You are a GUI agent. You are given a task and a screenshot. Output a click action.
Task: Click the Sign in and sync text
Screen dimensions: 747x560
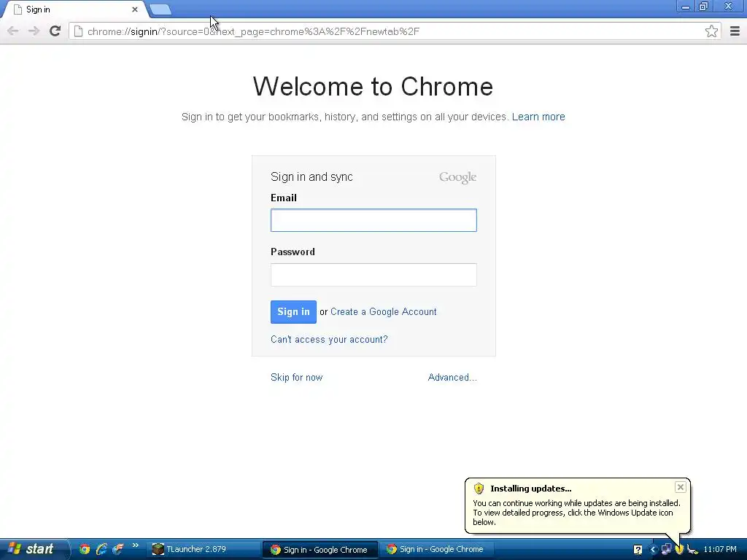point(311,177)
